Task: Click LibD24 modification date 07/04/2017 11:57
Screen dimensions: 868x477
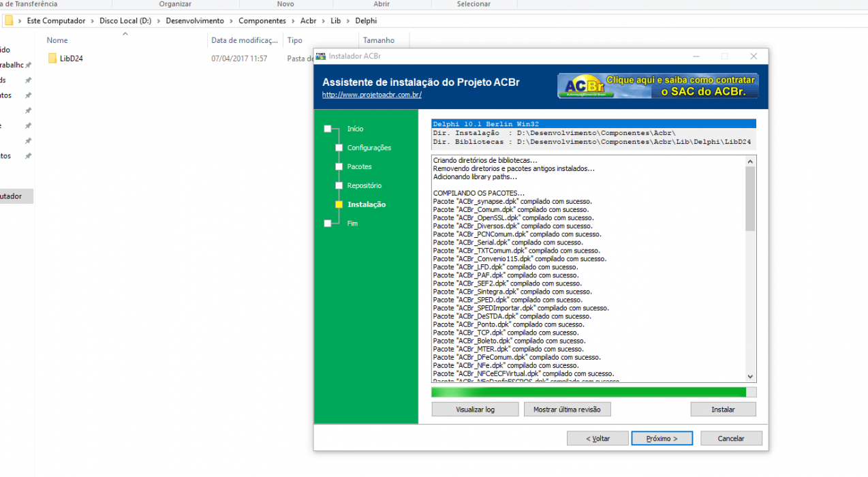Action: (239, 59)
